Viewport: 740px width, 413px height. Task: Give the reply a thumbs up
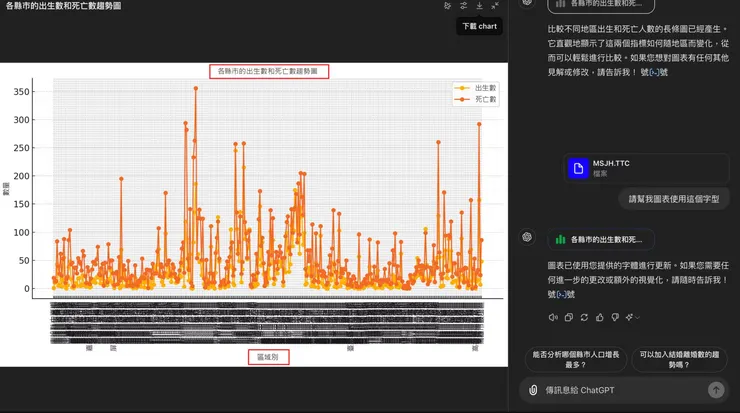[600, 317]
